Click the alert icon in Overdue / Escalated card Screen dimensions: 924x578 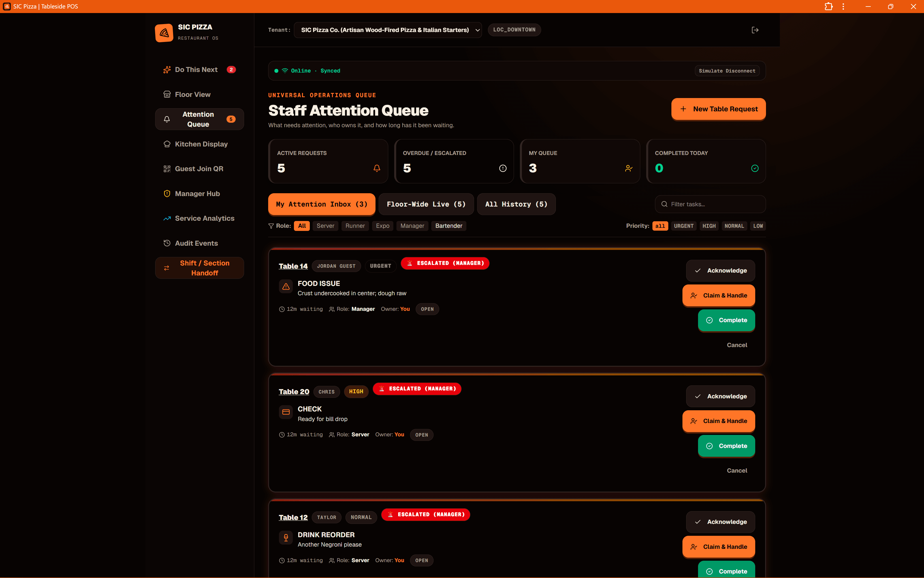pyautogui.click(x=503, y=168)
